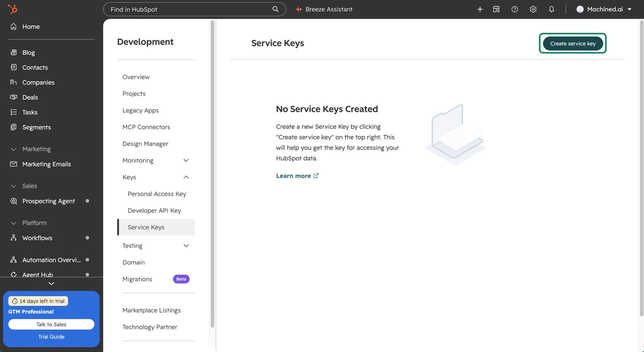The height and width of the screenshot is (352, 644).
Task: Click the Beta badge beside Migrations
Action: tap(181, 279)
